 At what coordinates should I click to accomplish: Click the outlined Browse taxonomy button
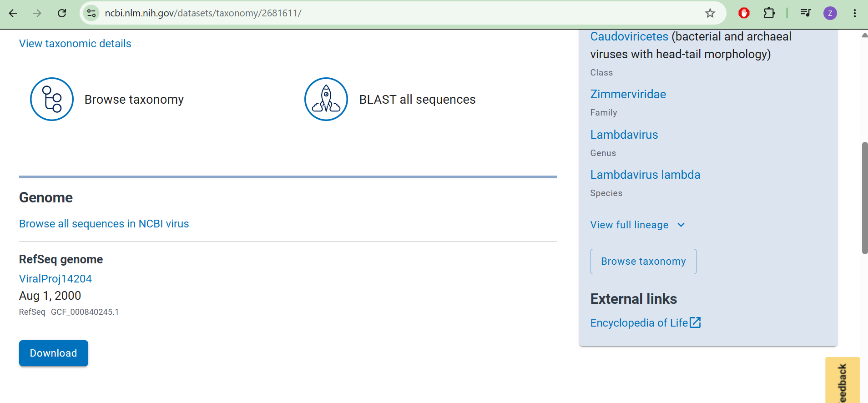[x=643, y=262]
